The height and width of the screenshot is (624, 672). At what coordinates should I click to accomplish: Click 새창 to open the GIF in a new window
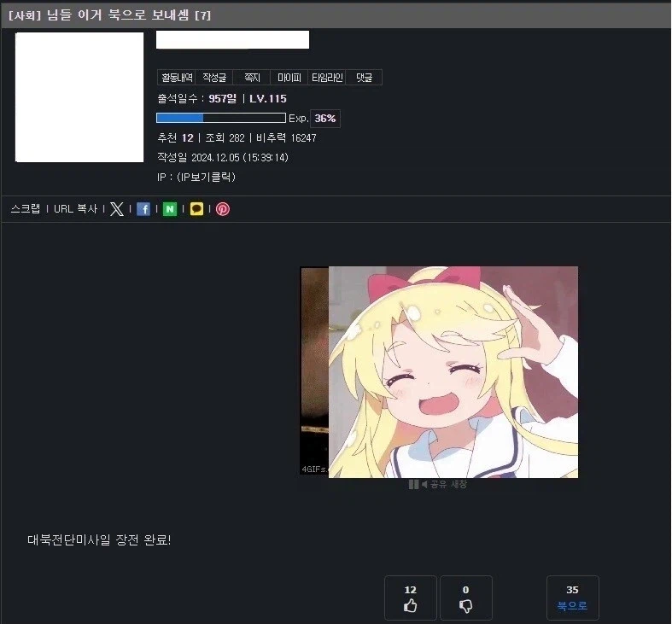click(459, 484)
